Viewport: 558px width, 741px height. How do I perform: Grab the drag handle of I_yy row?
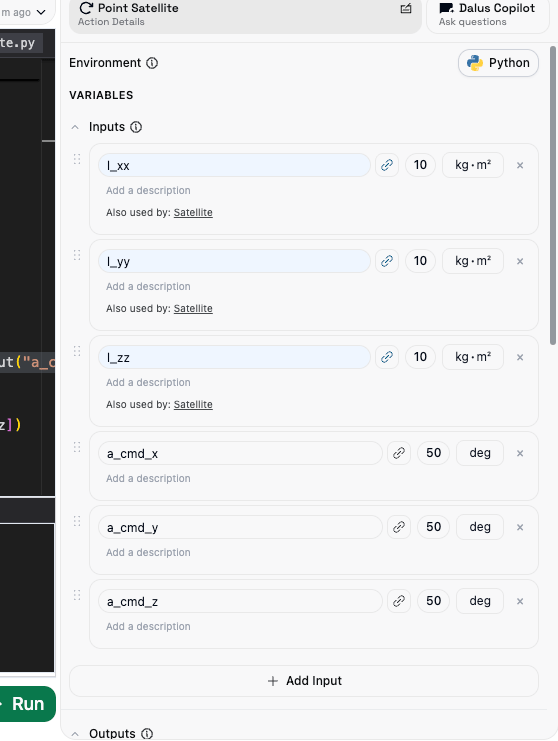coord(77,256)
